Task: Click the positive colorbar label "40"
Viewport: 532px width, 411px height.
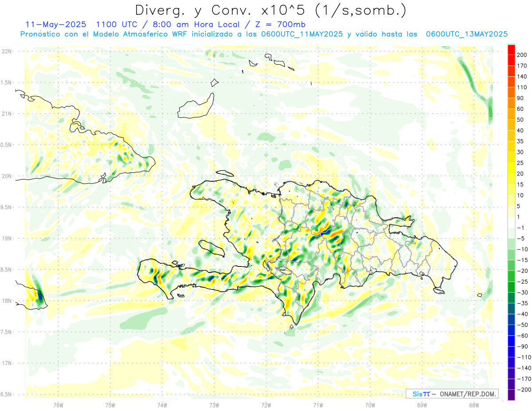Action: pos(521,130)
